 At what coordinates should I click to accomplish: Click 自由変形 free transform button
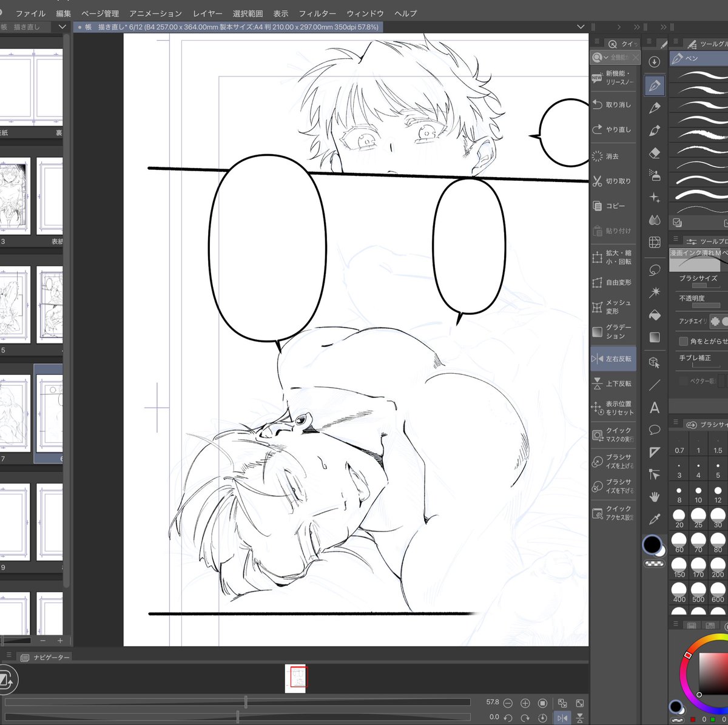[x=613, y=282]
